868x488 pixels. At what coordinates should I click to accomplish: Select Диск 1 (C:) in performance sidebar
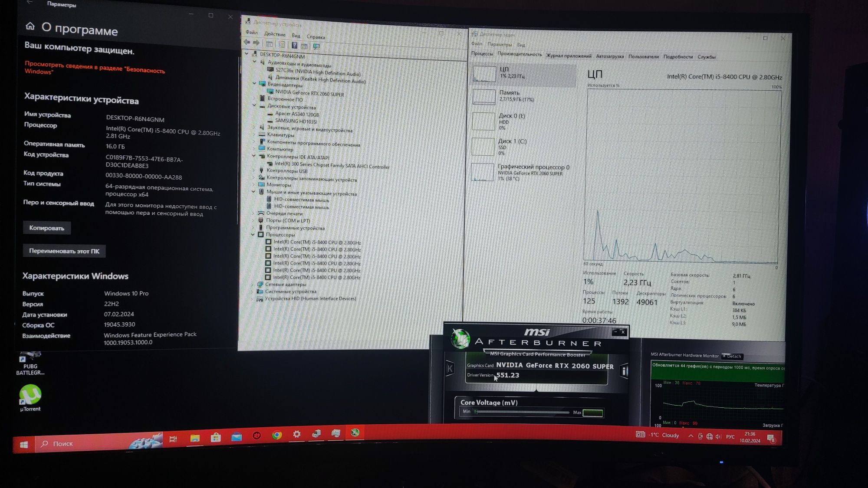tap(523, 147)
